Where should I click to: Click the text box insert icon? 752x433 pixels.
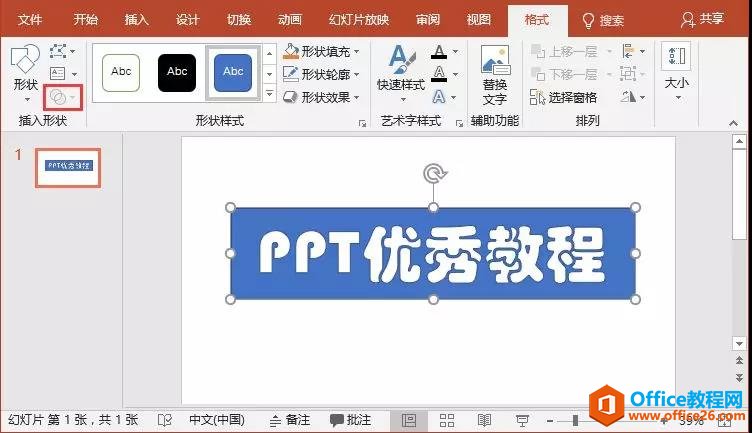coord(58,73)
